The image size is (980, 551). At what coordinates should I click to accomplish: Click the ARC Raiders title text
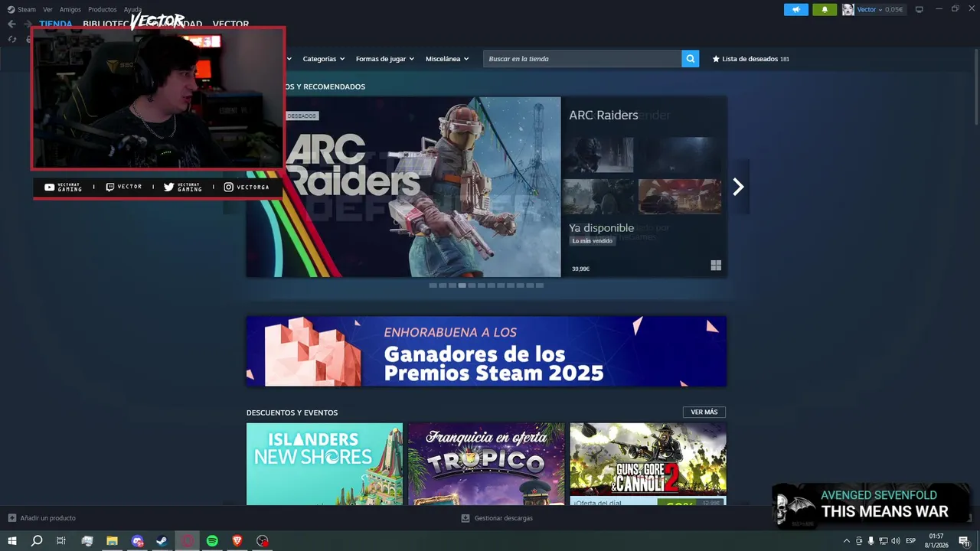(x=603, y=116)
